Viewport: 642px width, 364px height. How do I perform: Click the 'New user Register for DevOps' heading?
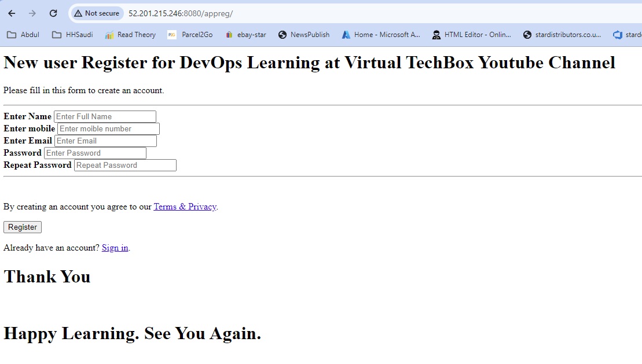coord(309,62)
